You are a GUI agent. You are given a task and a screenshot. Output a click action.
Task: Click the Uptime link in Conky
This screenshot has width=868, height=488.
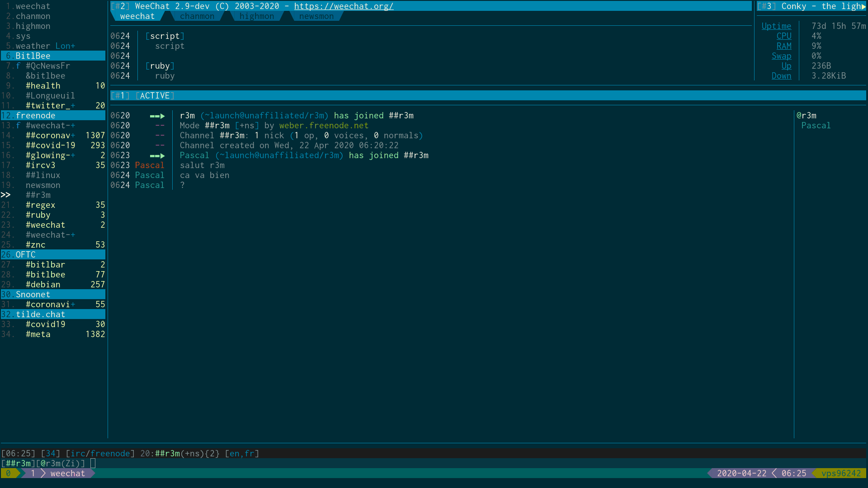[x=776, y=26]
